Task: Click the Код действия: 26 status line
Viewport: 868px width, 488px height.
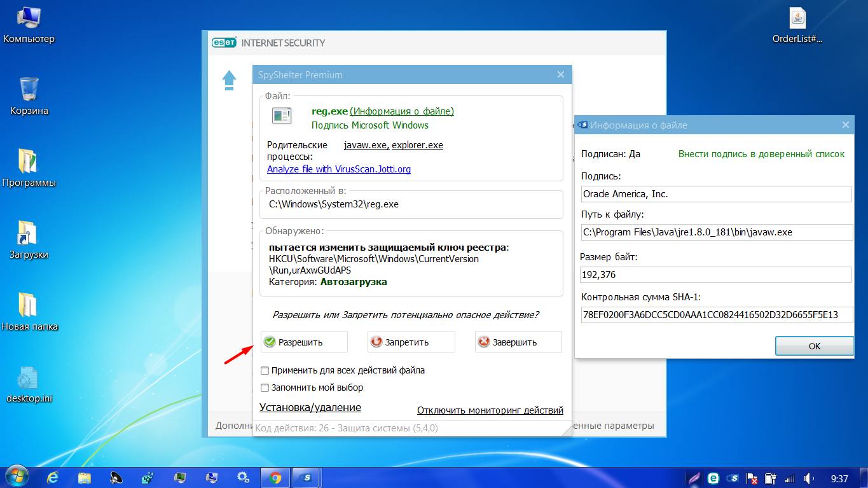Action: (347, 428)
